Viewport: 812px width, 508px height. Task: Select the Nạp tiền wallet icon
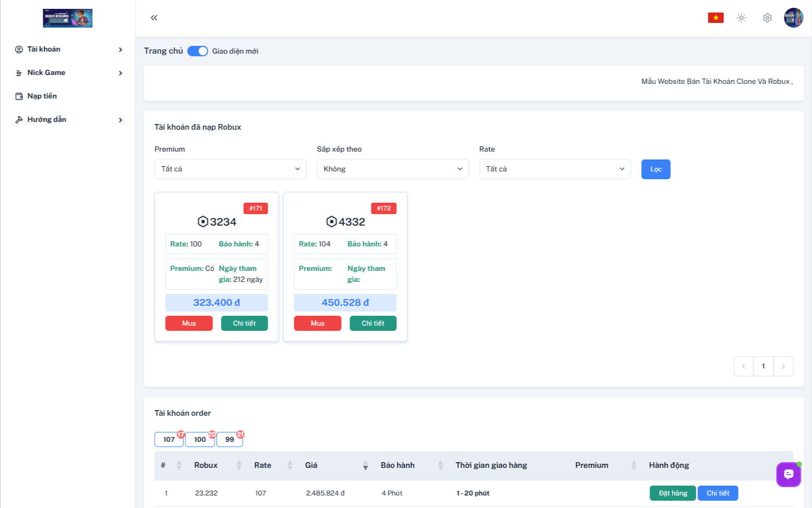[x=19, y=96]
